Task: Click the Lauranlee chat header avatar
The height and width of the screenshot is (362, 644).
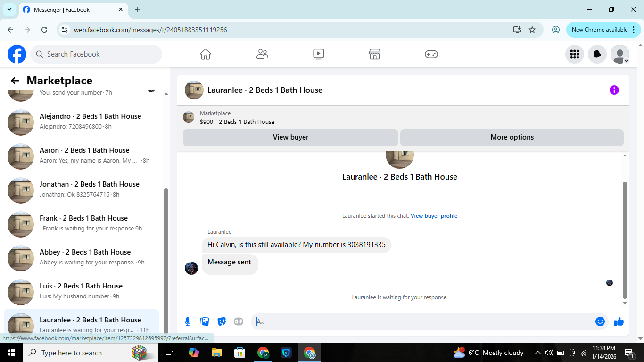Action: pos(194,90)
